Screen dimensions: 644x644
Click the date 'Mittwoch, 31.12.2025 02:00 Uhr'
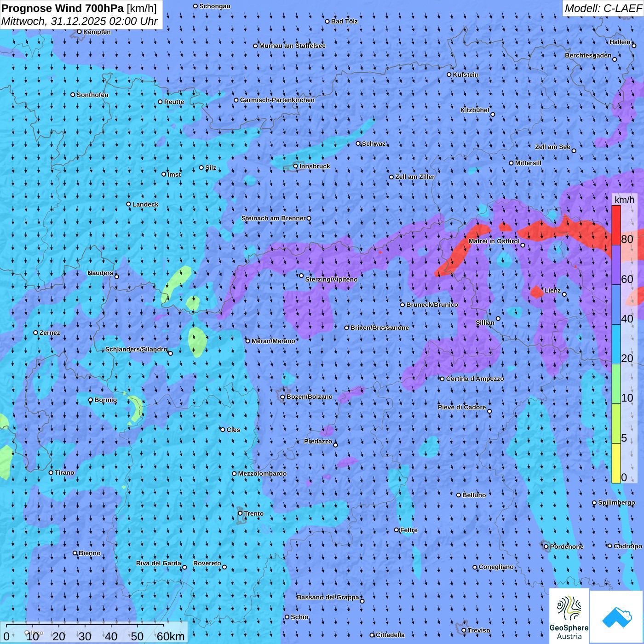[x=80, y=21]
